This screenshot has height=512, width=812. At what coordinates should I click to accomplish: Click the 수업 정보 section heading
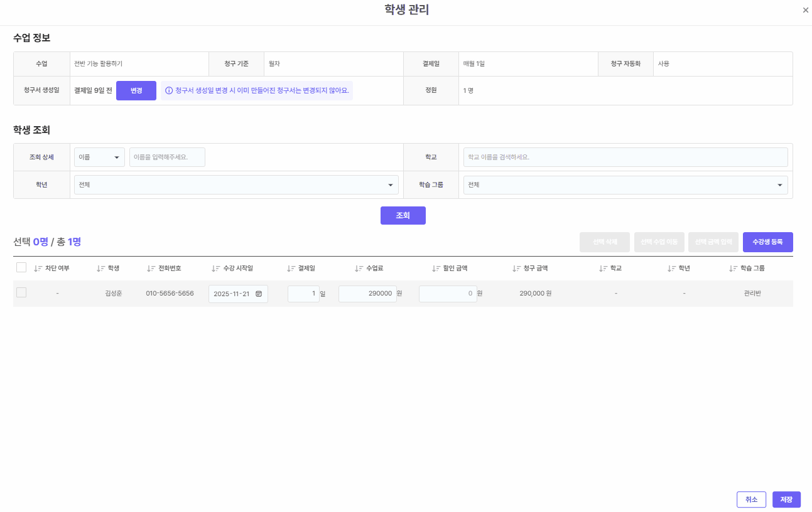32,38
